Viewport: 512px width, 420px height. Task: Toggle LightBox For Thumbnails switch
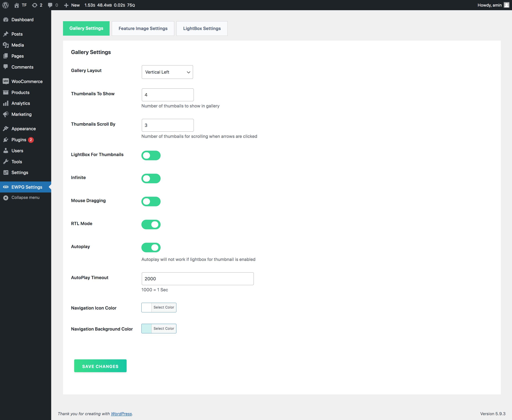point(151,155)
